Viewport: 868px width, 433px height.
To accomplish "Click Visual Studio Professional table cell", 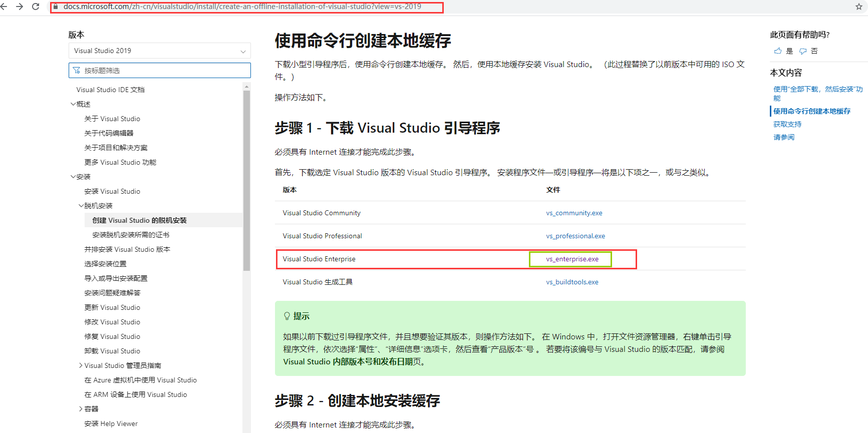I will (322, 236).
